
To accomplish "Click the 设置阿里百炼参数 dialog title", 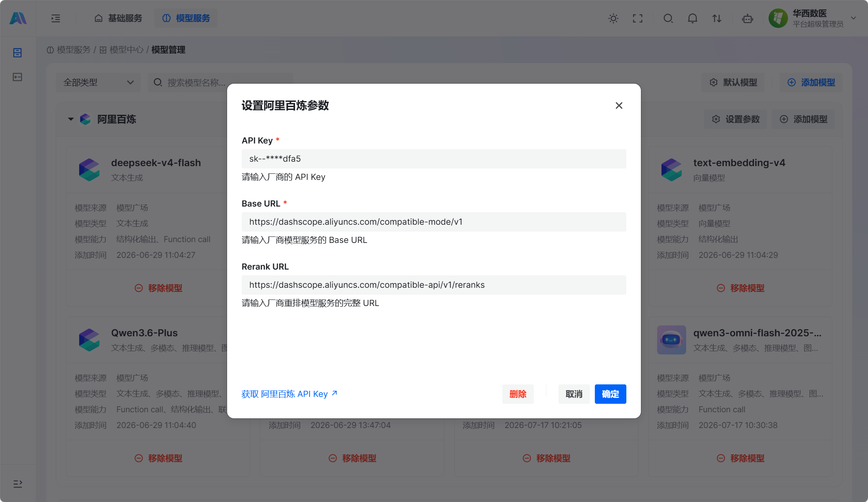I will click(285, 105).
